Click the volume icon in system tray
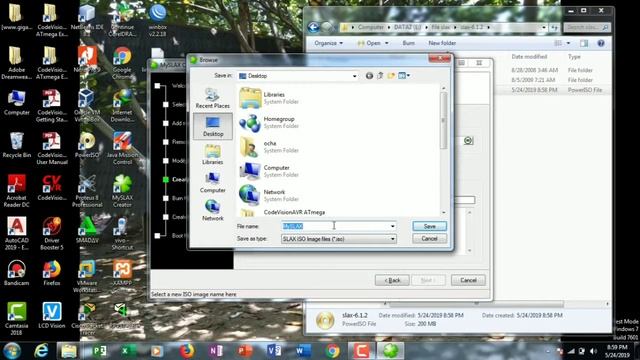The image size is (640, 360). pyautogui.click(x=593, y=351)
